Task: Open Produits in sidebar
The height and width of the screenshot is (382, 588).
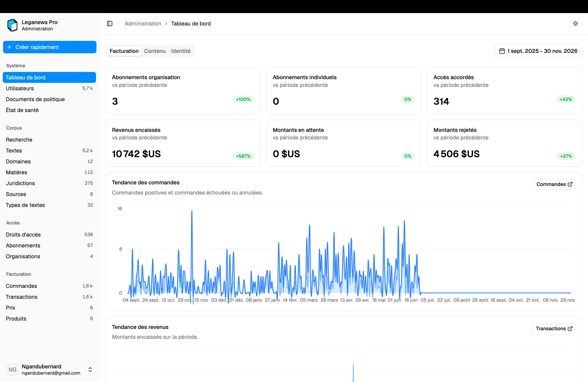Action: click(49, 319)
